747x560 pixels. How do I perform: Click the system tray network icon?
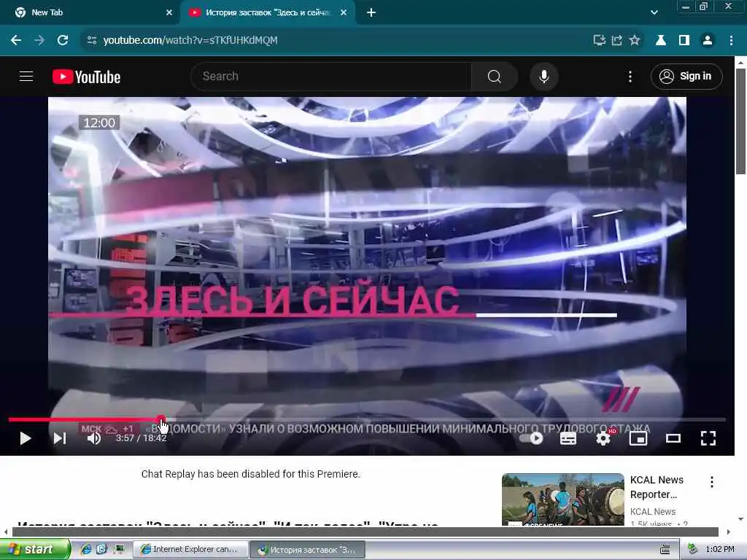(692, 549)
